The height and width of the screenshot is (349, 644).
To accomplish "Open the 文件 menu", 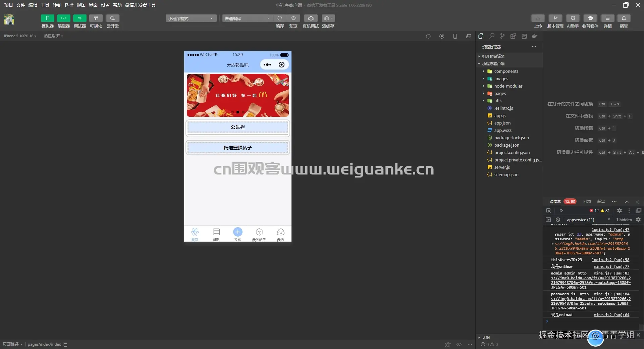I will 20,5.
